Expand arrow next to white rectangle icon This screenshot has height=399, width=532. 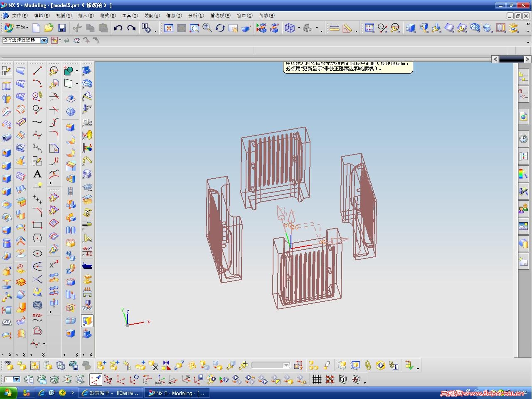pos(77,84)
